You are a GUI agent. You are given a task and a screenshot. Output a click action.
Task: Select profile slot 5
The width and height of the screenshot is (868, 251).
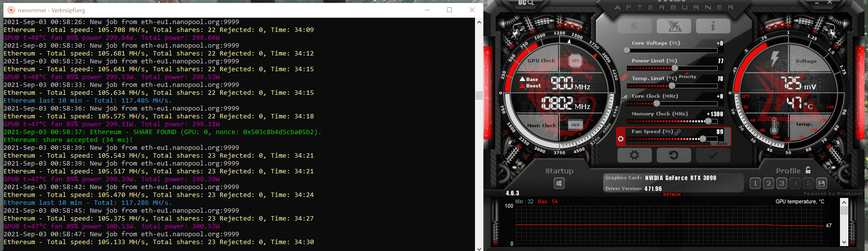pos(809,183)
